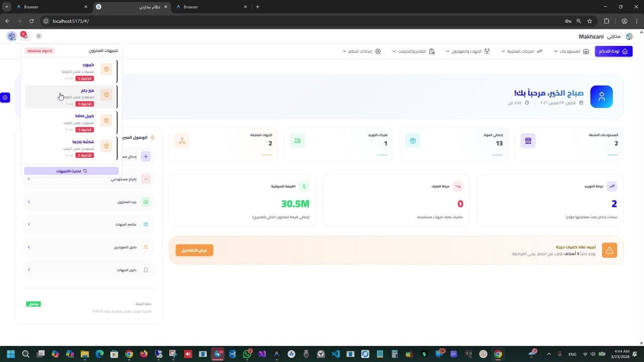Image resolution: width=644 pixels, height=362 pixels.
Task: Click the floating blue gear on screen edge
Action: click(x=5, y=98)
